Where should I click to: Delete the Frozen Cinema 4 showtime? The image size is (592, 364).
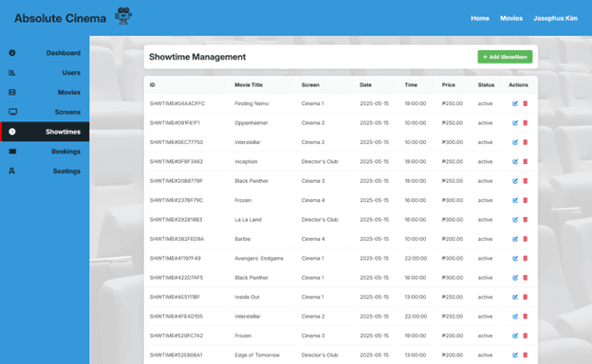click(x=526, y=200)
